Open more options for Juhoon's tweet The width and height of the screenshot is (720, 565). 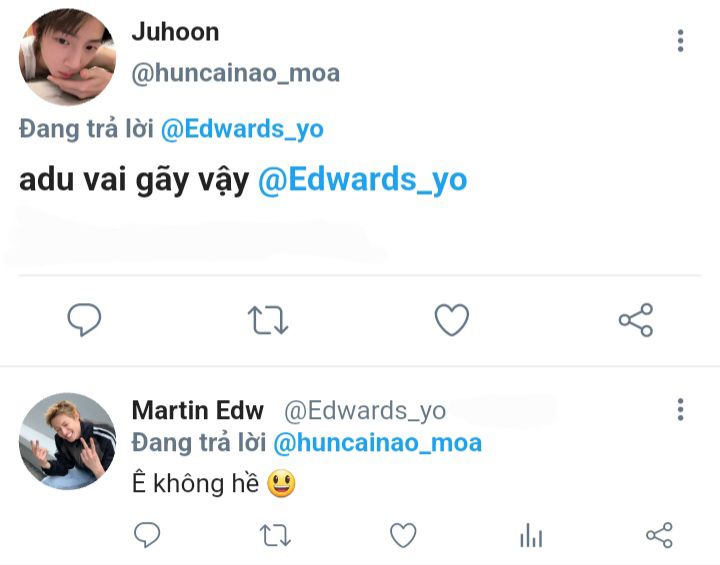coord(681,41)
